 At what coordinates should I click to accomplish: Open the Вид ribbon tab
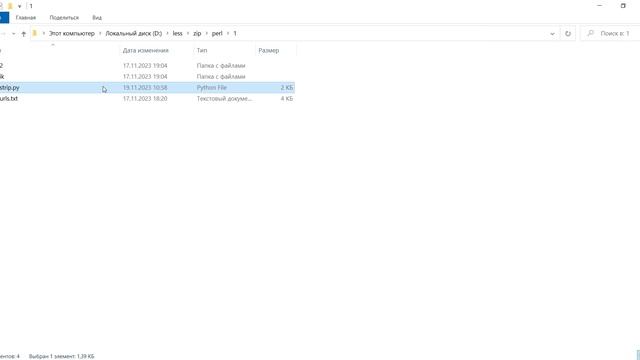[97, 18]
